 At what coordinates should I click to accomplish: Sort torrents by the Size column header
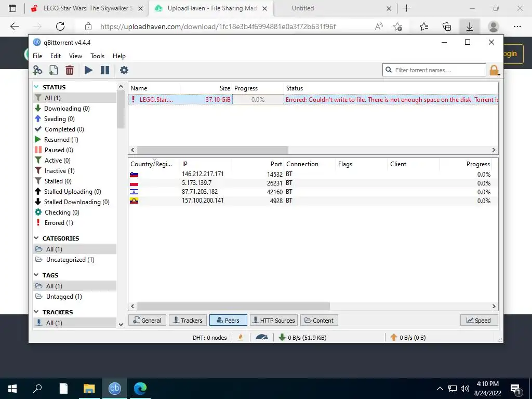(206, 88)
